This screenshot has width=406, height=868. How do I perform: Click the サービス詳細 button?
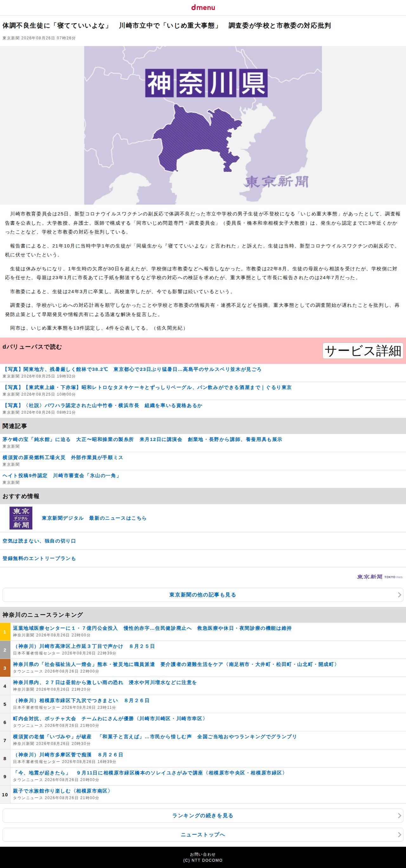click(x=363, y=351)
